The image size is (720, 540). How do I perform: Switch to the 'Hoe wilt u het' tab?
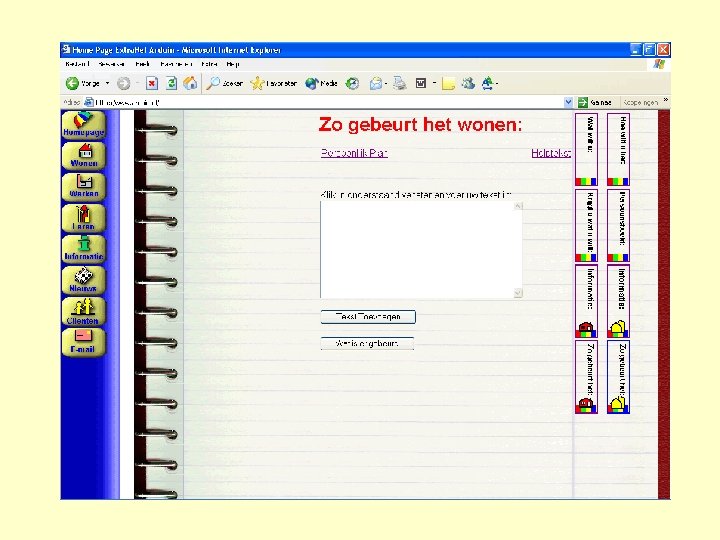click(x=618, y=149)
